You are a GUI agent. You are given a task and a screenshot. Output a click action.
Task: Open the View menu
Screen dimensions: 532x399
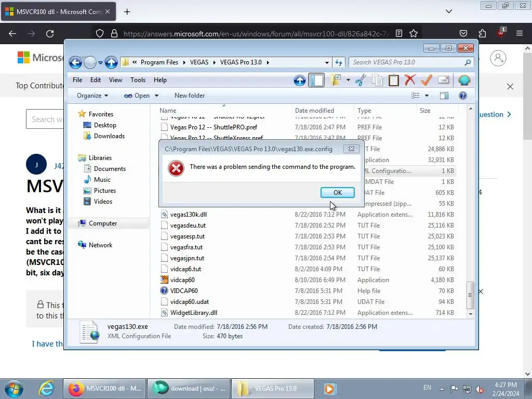click(x=115, y=80)
